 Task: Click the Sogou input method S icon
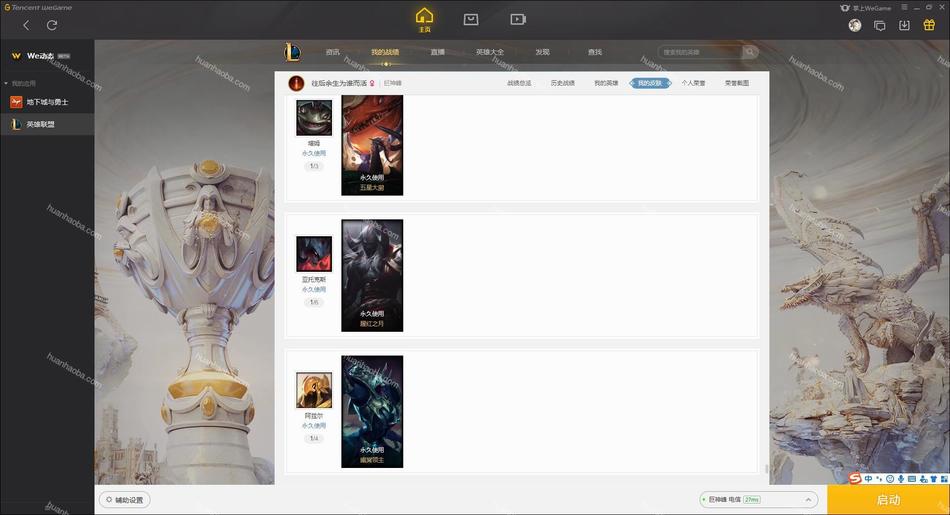click(855, 478)
